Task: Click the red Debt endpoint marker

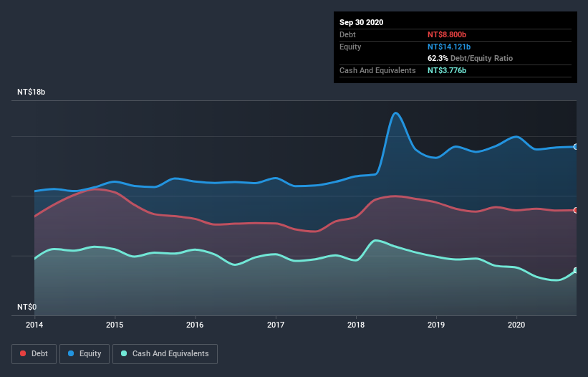Action: [x=576, y=211]
